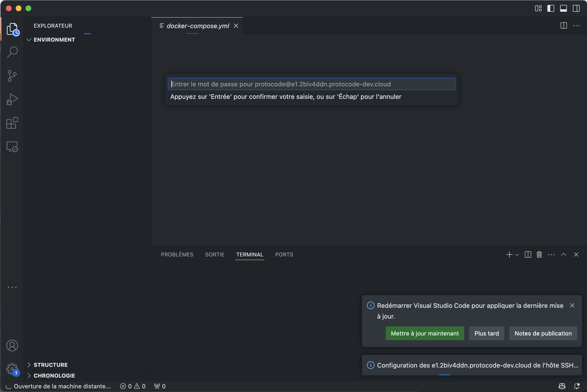Open the Manage settings gear
Image resolution: width=587 pixels, height=392 pixels.
(x=12, y=369)
